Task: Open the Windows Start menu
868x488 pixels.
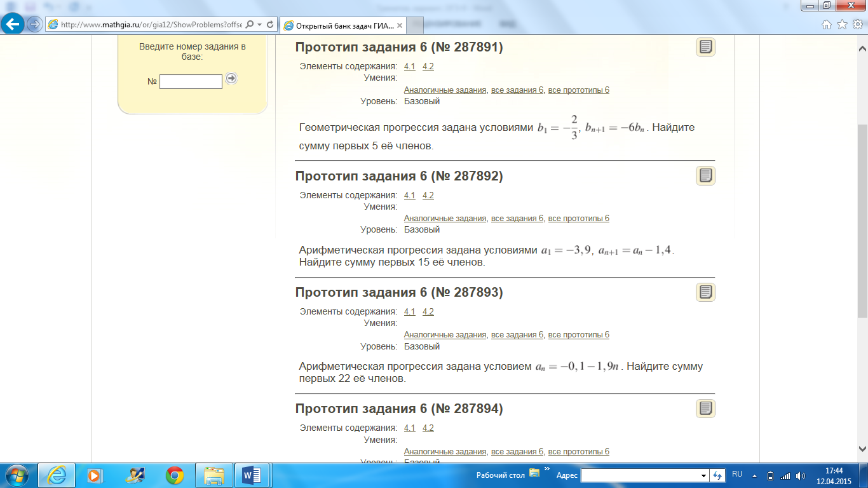Action: click(x=17, y=475)
